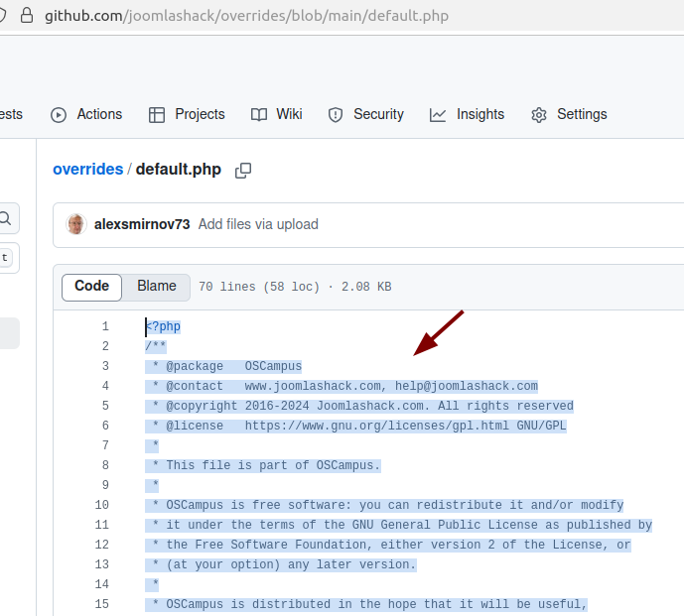Click the '@contact www.joomlashack.com' line
The height and width of the screenshot is (616, 684).
[x=342, y=386]
